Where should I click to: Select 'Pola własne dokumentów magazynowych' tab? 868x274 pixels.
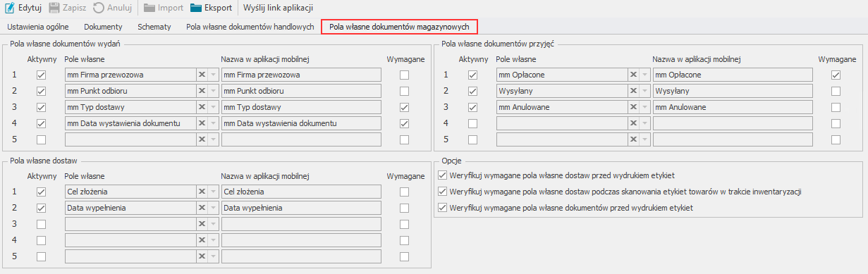point(399,27)
